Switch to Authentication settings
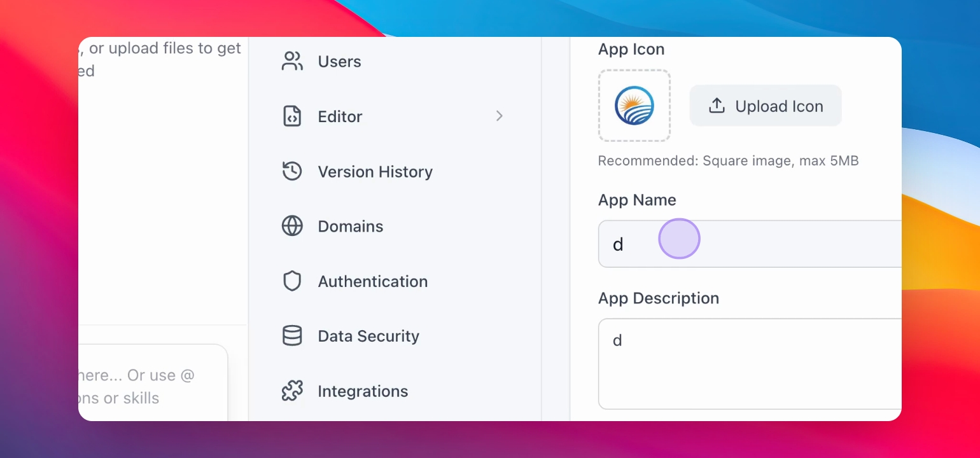980x458 pixels. click(x=373, y=281)
